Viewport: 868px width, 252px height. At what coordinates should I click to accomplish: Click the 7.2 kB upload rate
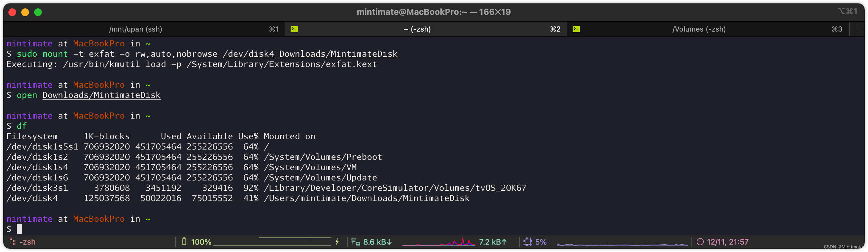493,242
